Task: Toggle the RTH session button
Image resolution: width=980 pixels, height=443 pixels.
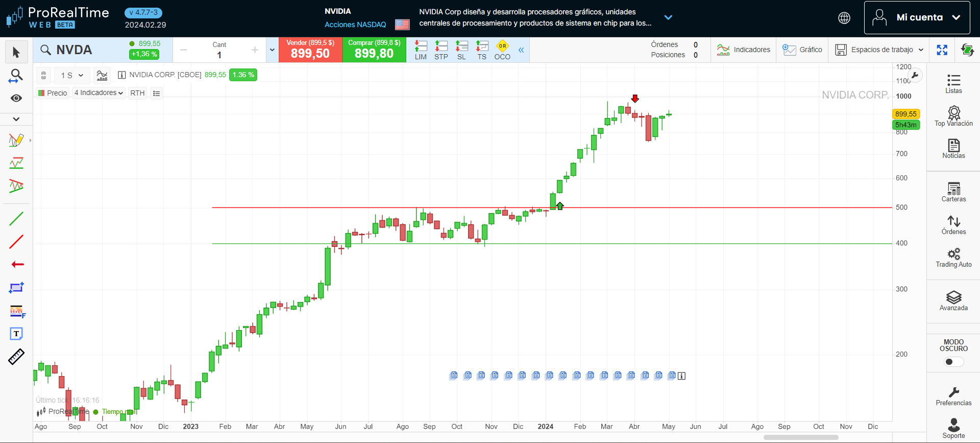Action: tap(137, 93)
